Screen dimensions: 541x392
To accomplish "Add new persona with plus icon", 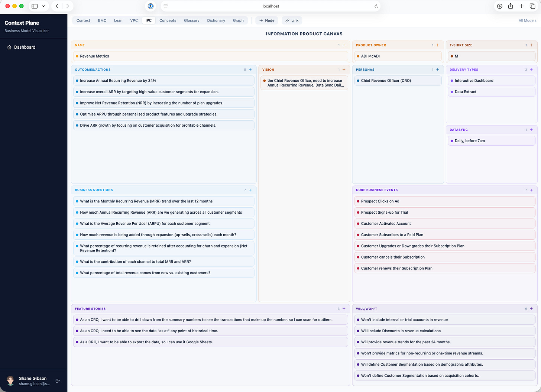I will 438,69.
